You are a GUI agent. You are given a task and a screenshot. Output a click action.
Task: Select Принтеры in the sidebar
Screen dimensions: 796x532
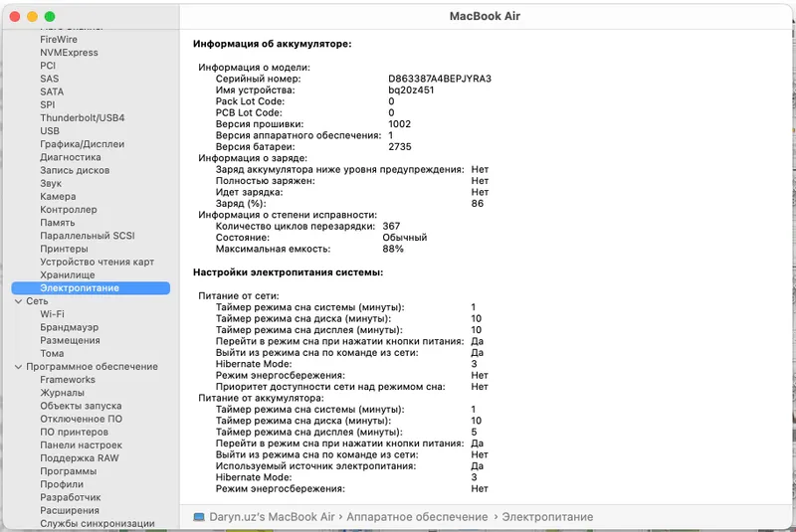(64, 249)
